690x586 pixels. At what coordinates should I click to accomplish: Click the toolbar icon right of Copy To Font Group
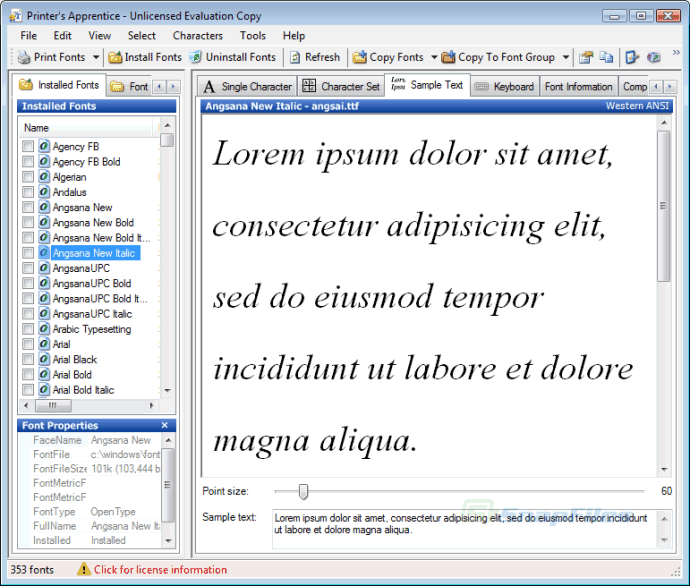(586, 57)
